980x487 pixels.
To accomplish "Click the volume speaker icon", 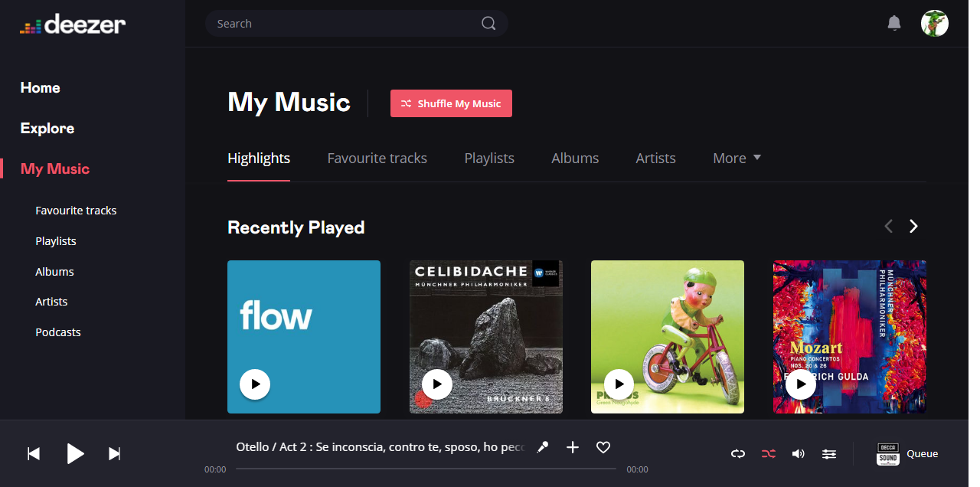I will tap(799, 454).
